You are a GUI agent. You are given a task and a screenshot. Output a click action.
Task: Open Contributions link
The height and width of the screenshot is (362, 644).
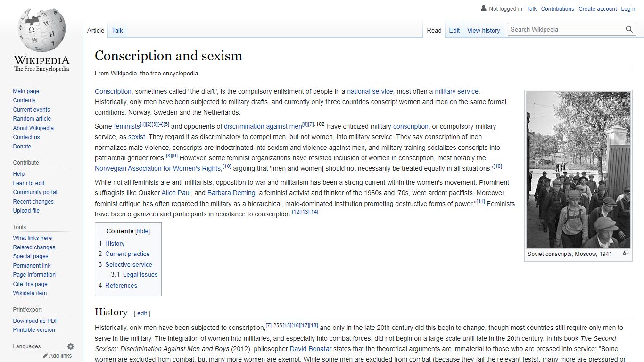click(558, 9)
